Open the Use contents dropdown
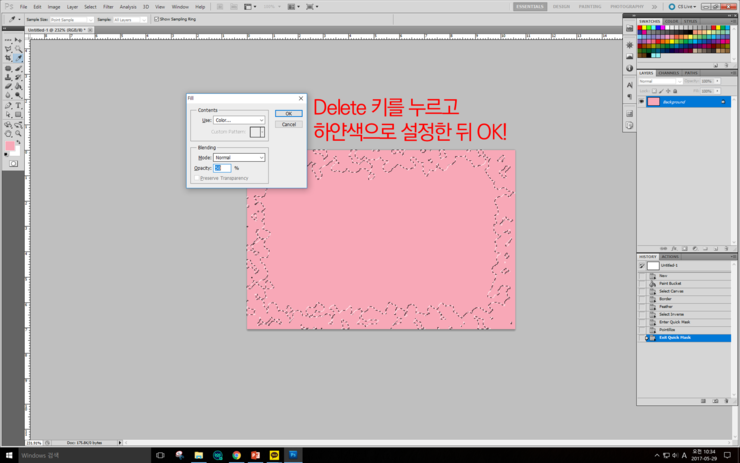This screenshot has height=463, width=740. point(239,120)
